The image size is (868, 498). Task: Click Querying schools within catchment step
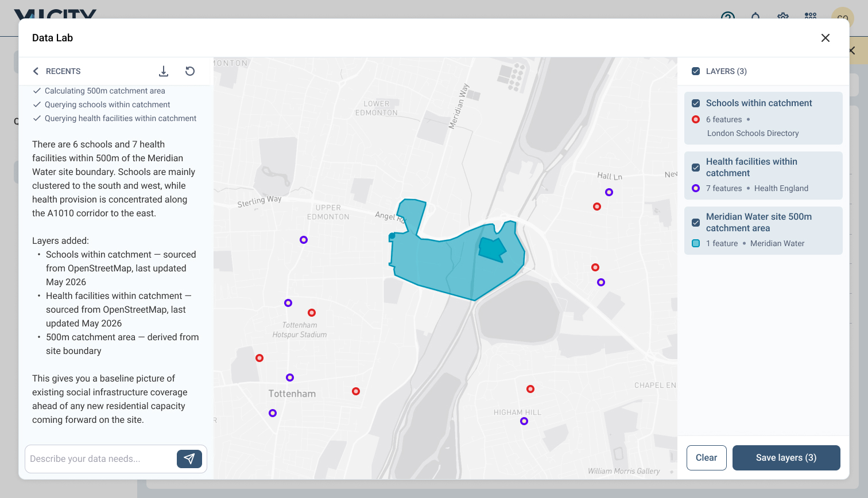coord(107,104)
